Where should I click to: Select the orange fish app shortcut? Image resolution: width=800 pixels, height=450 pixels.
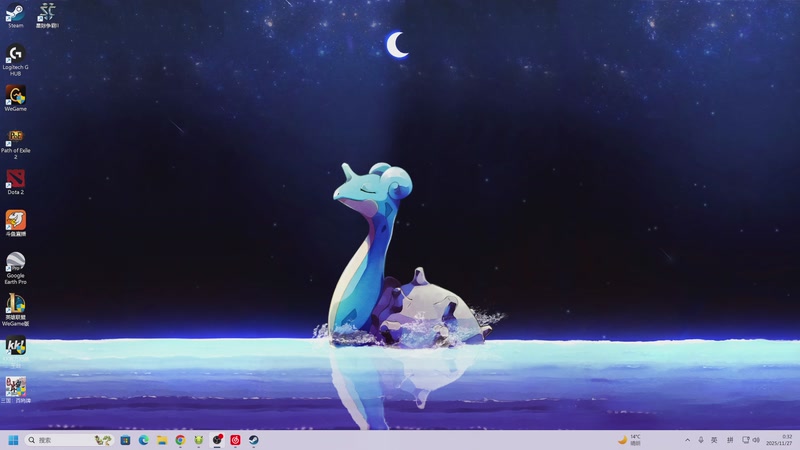pyautogui.click(x=15, y=223)
